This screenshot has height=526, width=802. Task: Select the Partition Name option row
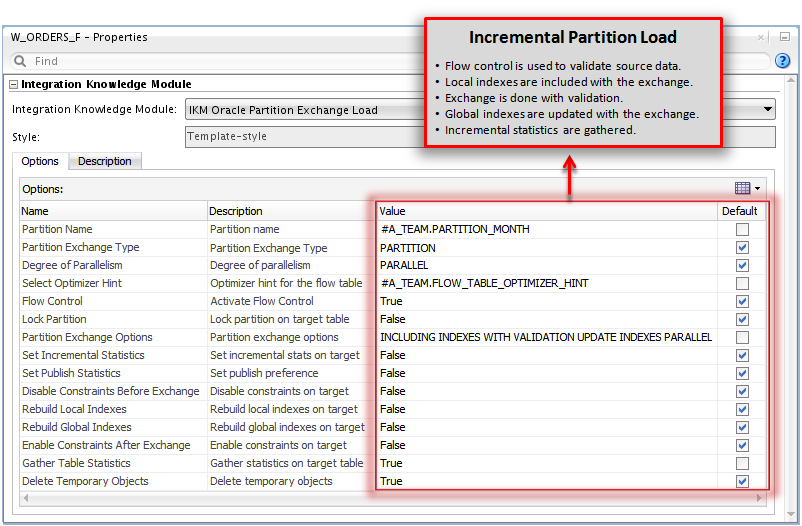click(x=393, y=229)
